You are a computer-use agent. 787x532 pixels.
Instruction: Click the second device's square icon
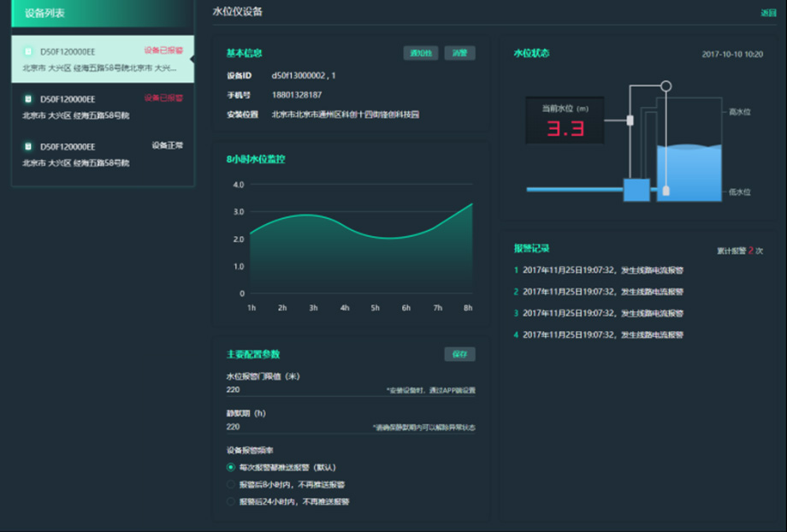tap(28, 99)
